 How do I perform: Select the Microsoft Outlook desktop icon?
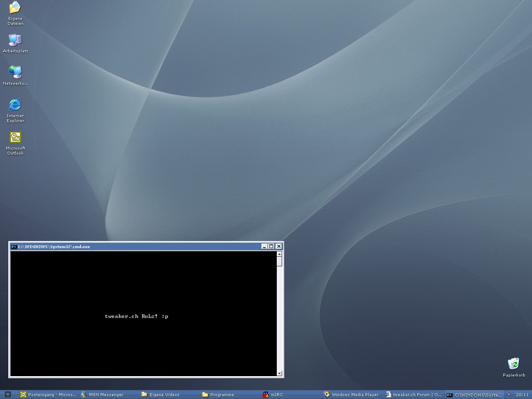(15, 137)
